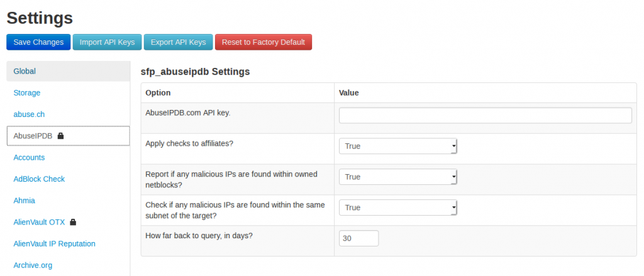Click the AbuseIPDB.com API key field
The width and height of the screenshot is (644, 276).
tap(485, 116)
